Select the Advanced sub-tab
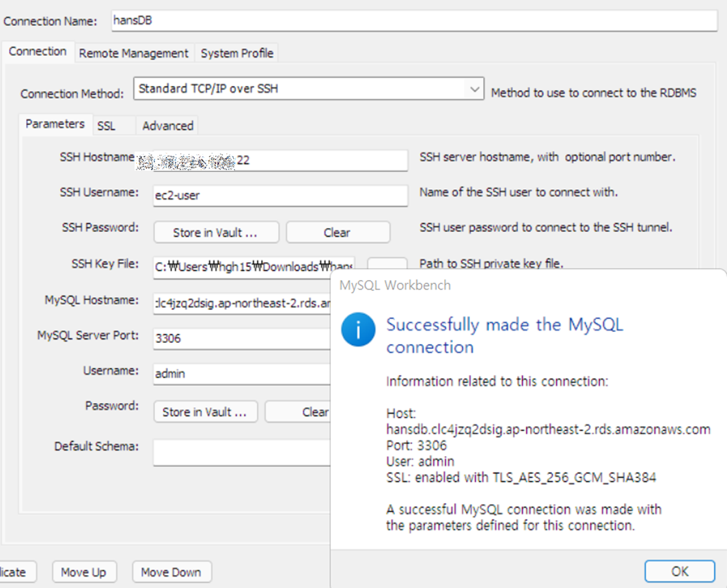Screen dimensions: 727x588 click(168, 126)
